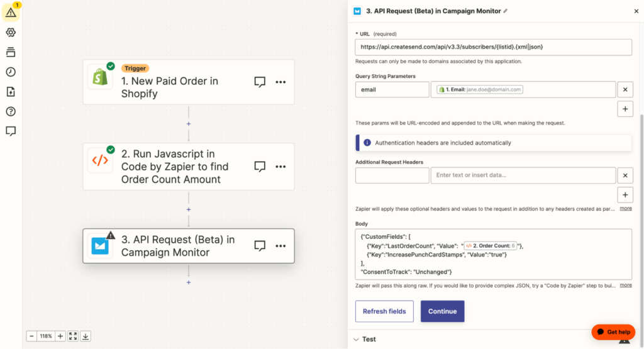Remove the email query string parameter

pyautogui.click(x=625, y=89)
